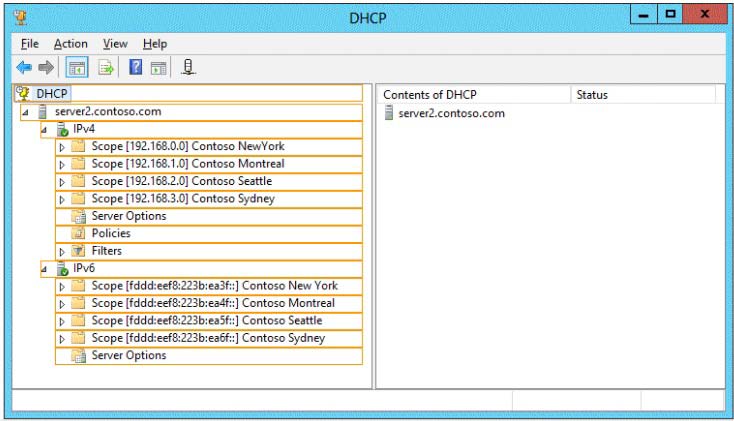
Task: Select the Filters label
Action: click(106, 251)
